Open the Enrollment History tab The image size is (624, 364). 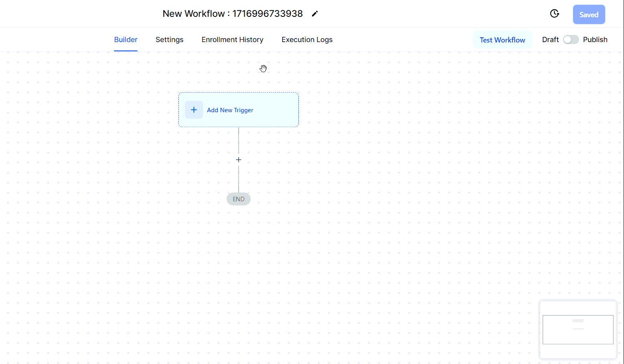click(x=232, y=40)
